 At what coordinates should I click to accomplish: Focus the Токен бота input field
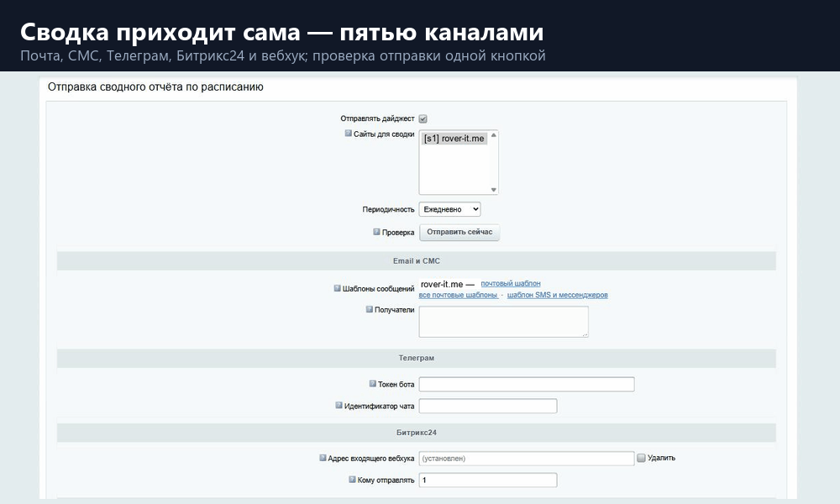(527, 384)
